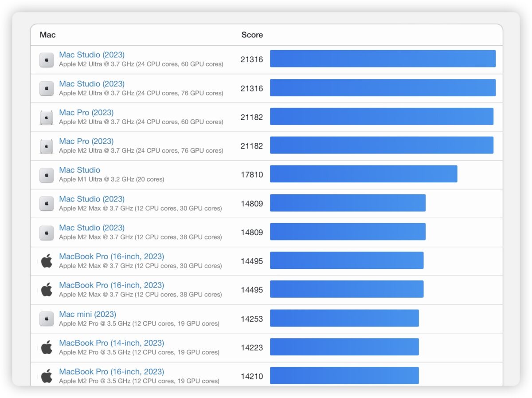Click the score bar for Mac Studio M1 Ultra
Screen dimensions: 532x398
(x=364, y=174)
